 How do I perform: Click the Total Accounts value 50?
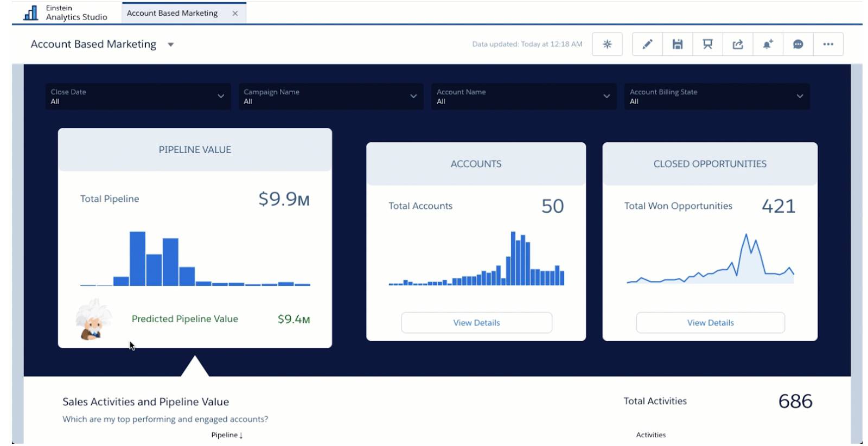tap(553, 206)
